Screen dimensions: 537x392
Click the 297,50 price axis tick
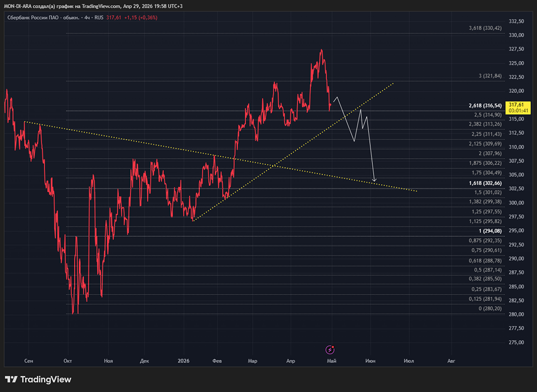click(x=517, y=217)
